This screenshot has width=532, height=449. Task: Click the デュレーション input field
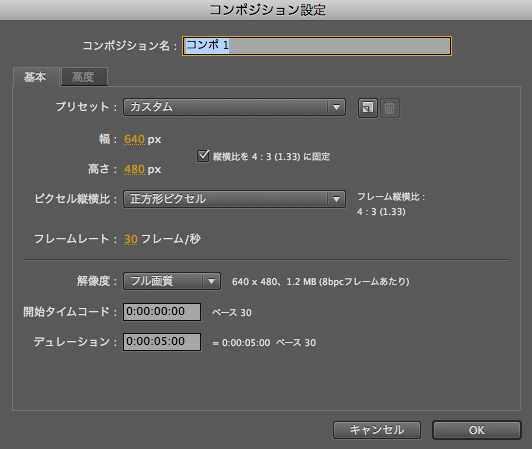click(162, 342)
